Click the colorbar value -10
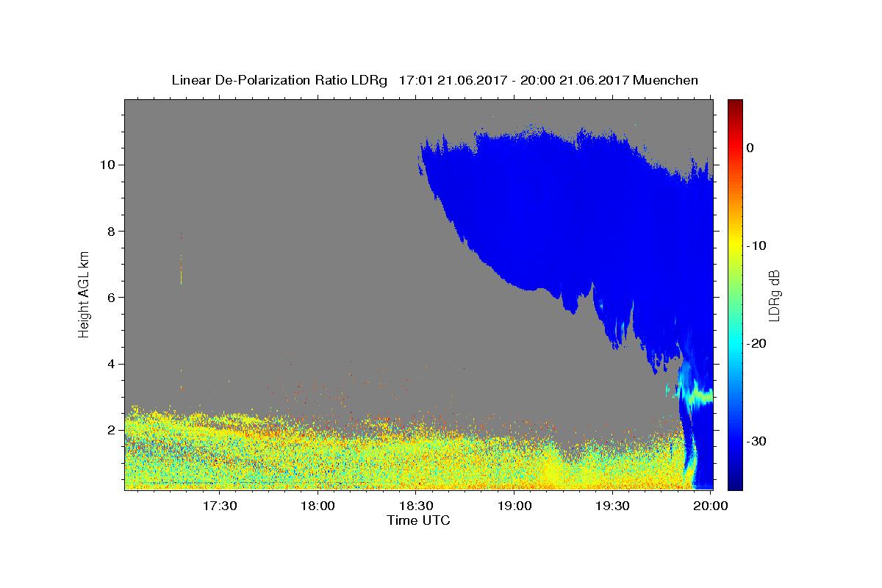 (x=756, y=245)
